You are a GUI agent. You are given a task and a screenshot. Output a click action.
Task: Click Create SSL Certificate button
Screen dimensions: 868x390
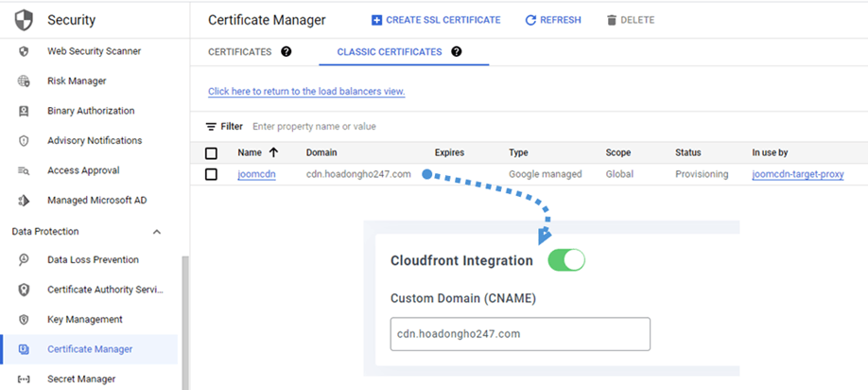[x=435, y=20]
